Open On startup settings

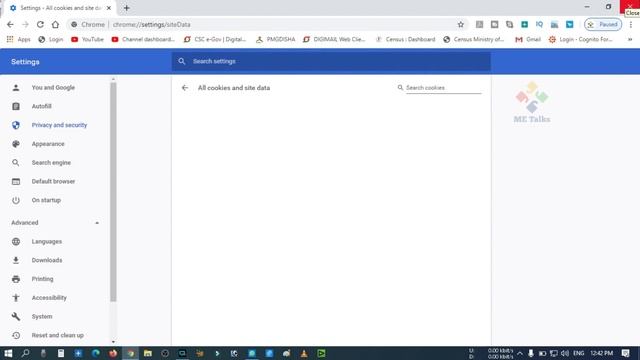[x=46, y=200]
